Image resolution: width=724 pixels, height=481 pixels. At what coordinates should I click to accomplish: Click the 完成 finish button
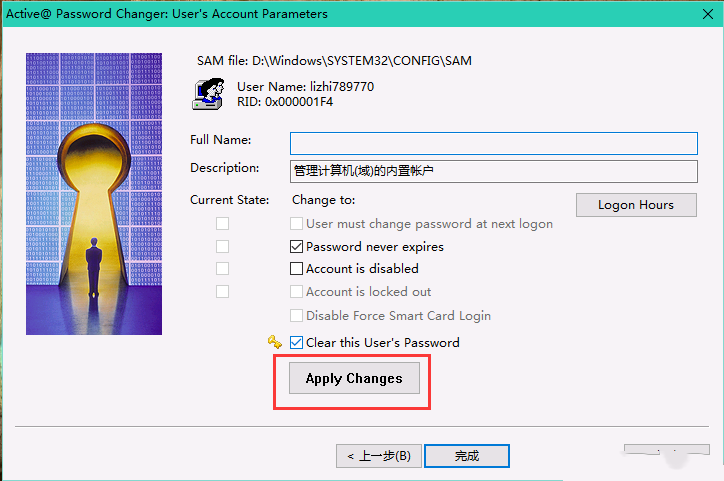coord(466,456)
